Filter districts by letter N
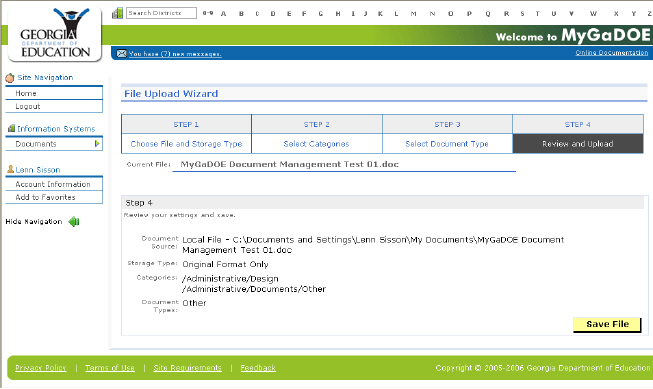653x389 pixels. [x=432, y=14]
